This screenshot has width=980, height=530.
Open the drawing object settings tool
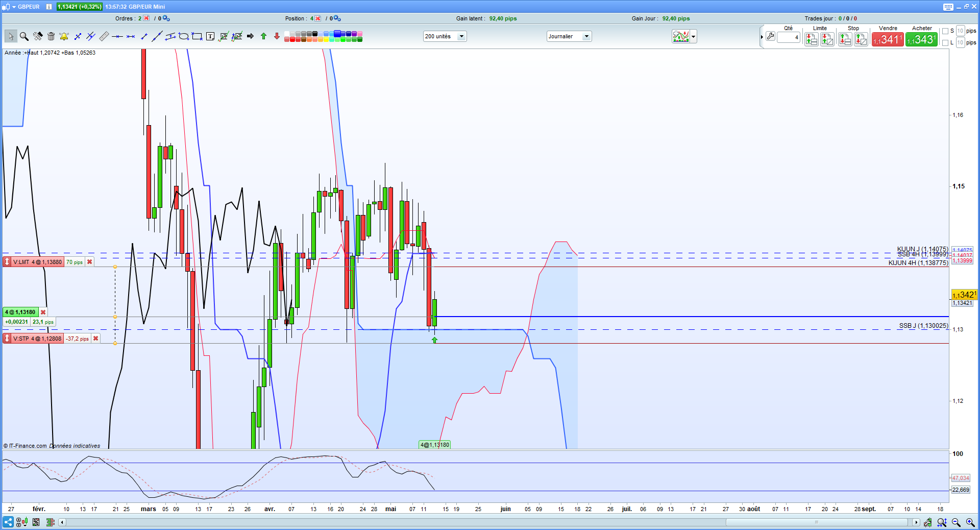point(38,36)
